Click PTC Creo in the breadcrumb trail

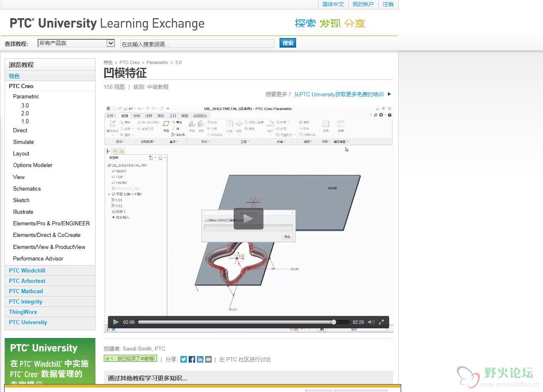coord(129,62)
